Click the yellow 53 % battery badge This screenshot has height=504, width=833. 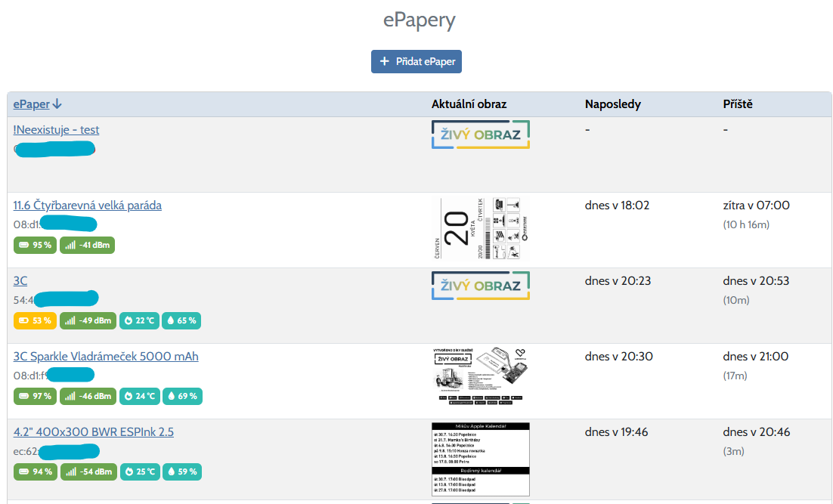pyautogui.click(x=35, y=320)
